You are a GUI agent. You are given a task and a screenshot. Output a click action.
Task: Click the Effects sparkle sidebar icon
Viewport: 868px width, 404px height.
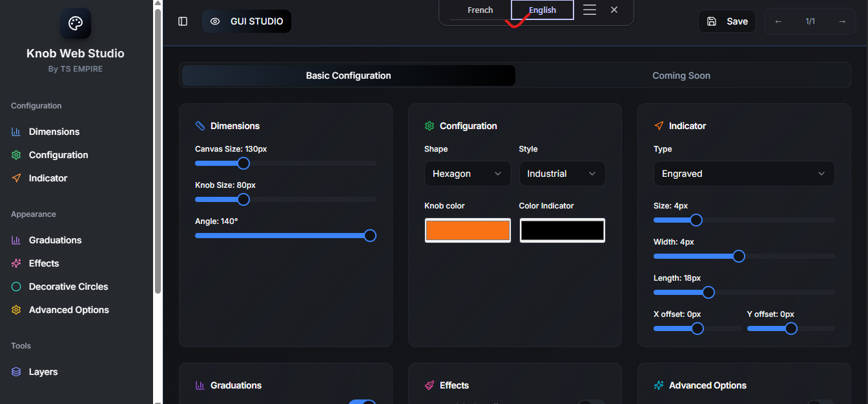pyautogui.click(x=16, y=263)
